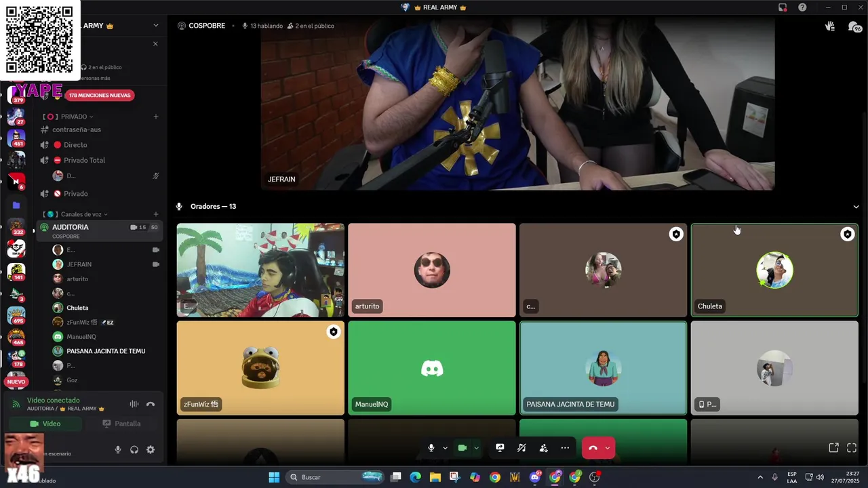This screenshot has width=868, height=488.
Task: Add channel to PRIVADO category
Action: pyautogui.click(x=156, y=117)
